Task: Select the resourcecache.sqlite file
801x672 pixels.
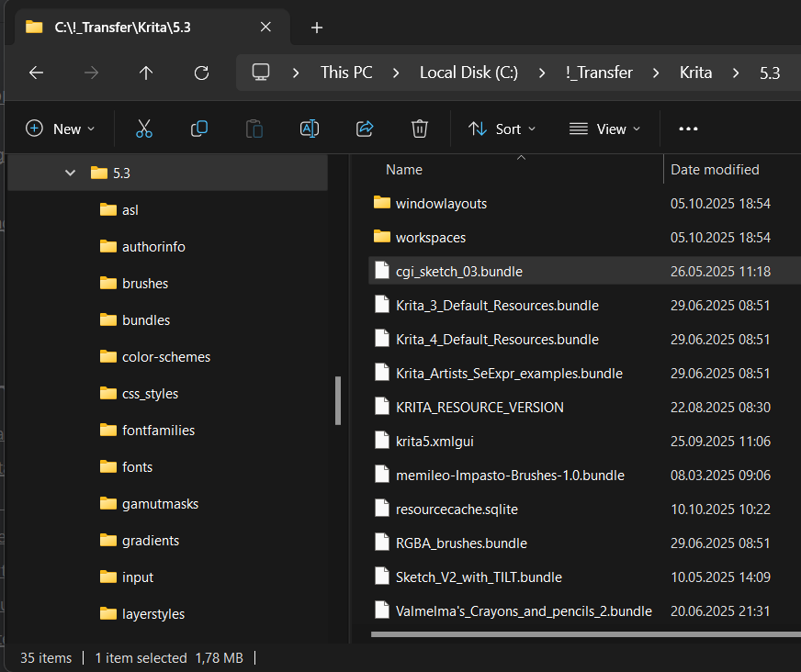Action: pyautogui.click(x=457, y=509)
